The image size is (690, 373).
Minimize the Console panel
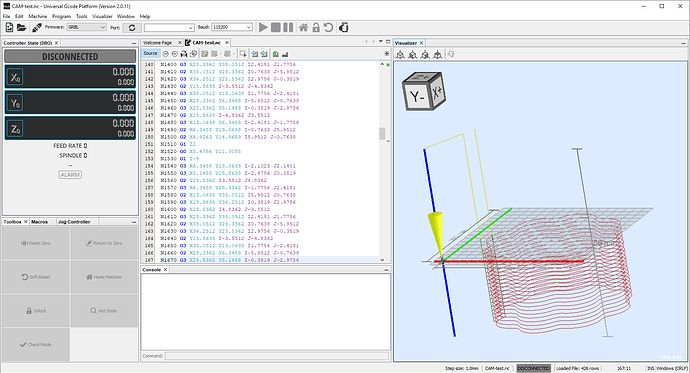386,270
